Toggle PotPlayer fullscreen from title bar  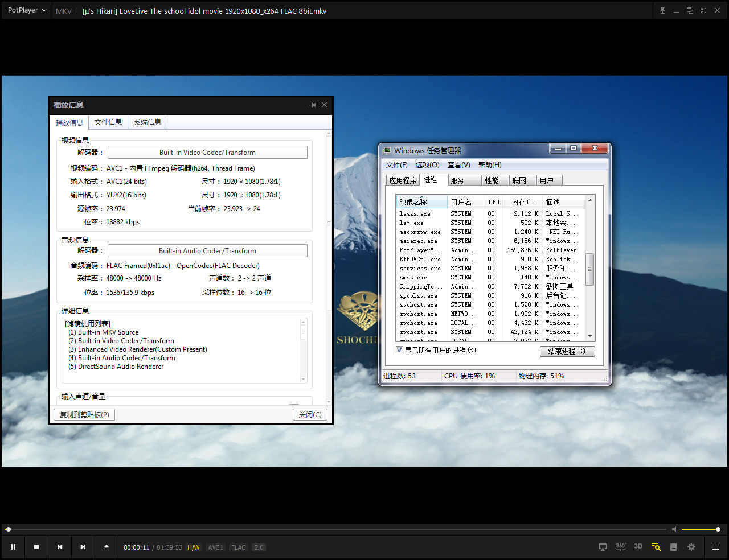click(x=703, y=11)
